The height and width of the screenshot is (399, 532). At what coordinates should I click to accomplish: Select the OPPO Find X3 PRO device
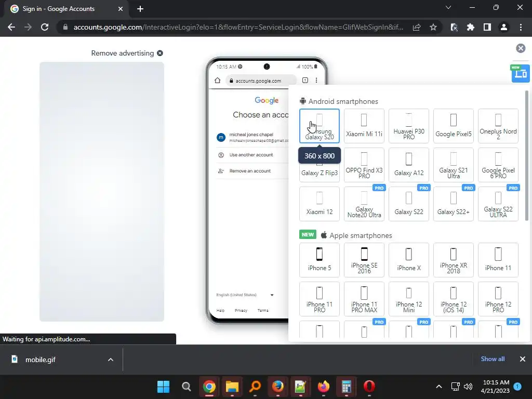(364, 165)
